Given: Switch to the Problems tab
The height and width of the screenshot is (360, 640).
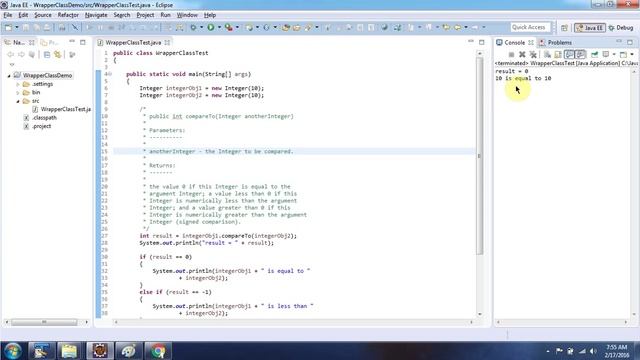Looking at the screenshot, I should click(x=556, y=42).
